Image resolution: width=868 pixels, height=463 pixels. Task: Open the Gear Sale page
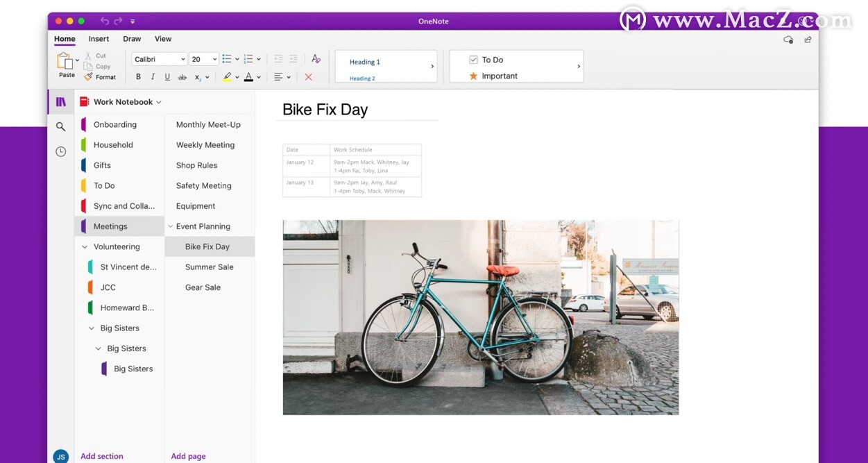click(210, 287)
